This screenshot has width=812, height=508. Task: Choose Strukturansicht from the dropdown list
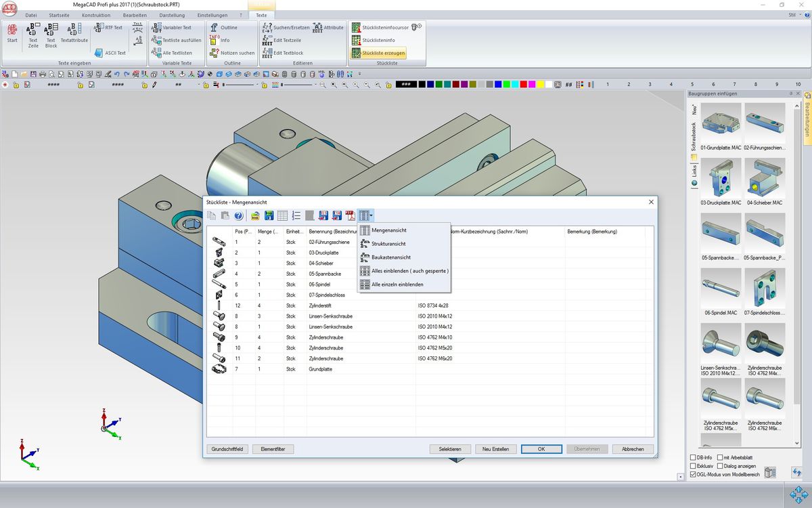click(388, 244)
